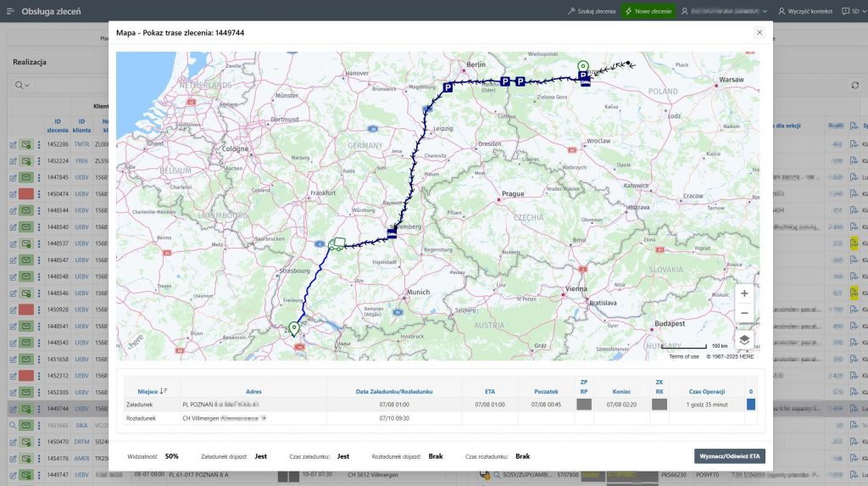Viewport: 868px width, 486px height.
Task: Click order ID 1452305 in background list
Action: (58, 393)
